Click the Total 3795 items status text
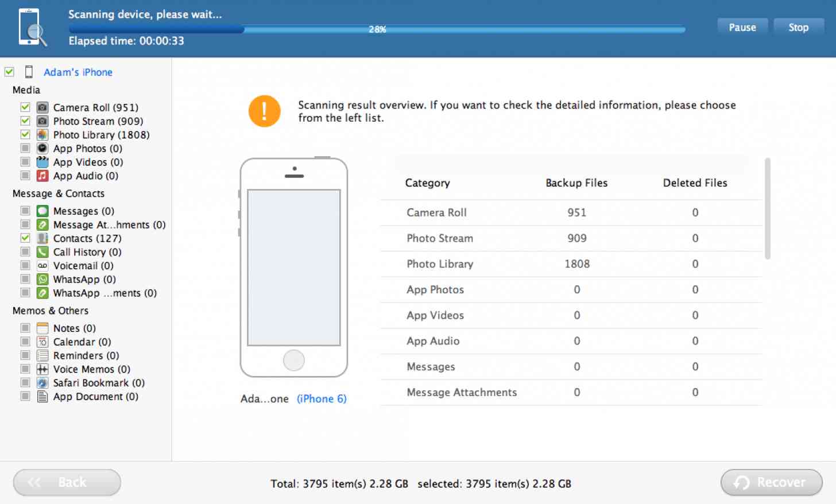This screenshot has width=836, height=504. (339, 484)
